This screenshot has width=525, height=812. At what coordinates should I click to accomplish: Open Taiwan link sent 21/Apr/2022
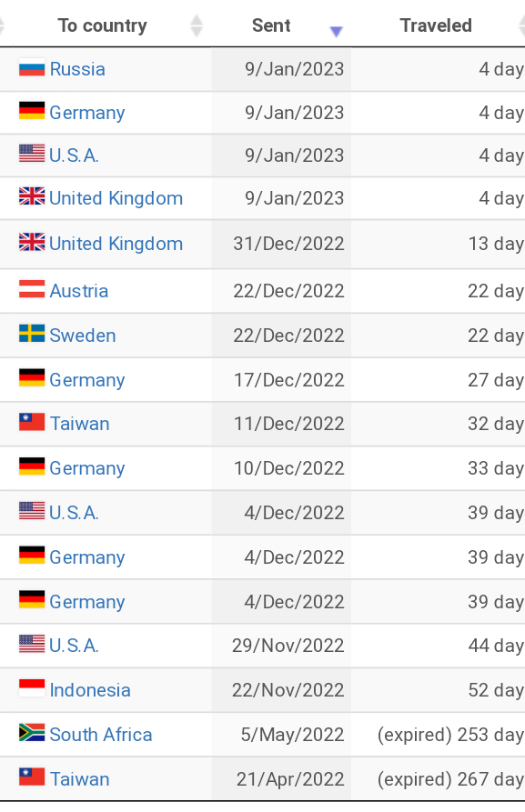click(x=79, y=779)
